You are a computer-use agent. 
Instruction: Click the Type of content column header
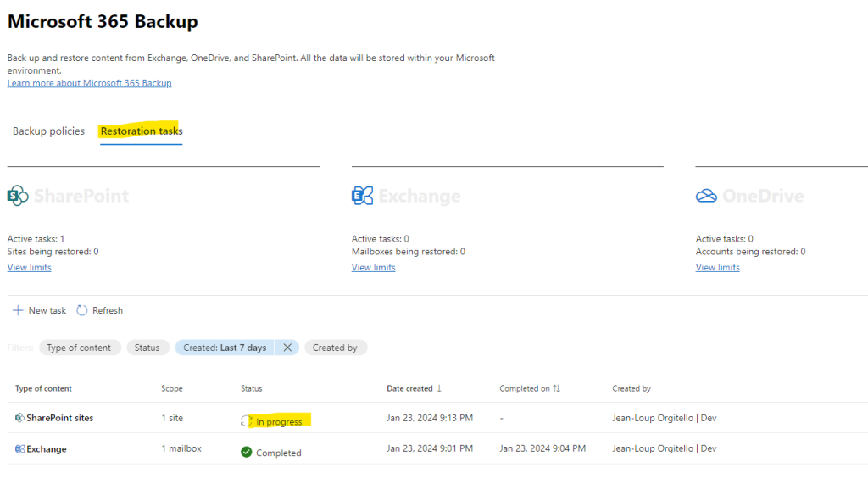tap(43, 388)
